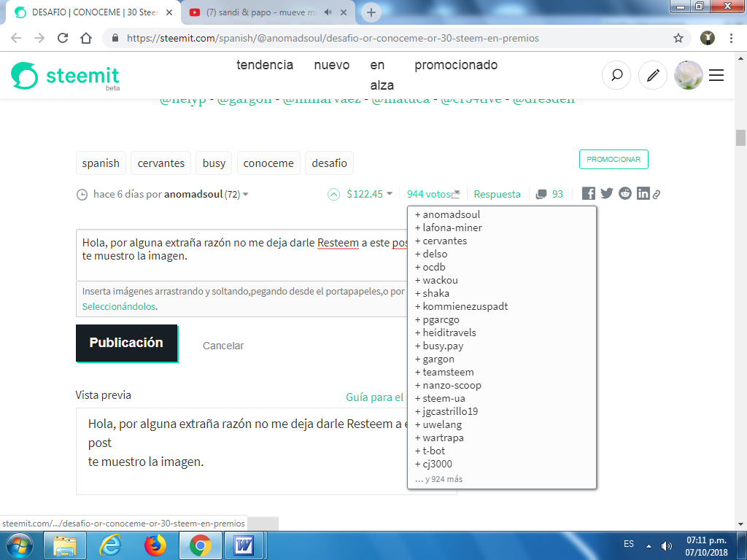Screen dimensions: 747x560
Task: Expand the anomadsoul author dropdown arrow
Action: pyautogui.click(x=246, y=194)
